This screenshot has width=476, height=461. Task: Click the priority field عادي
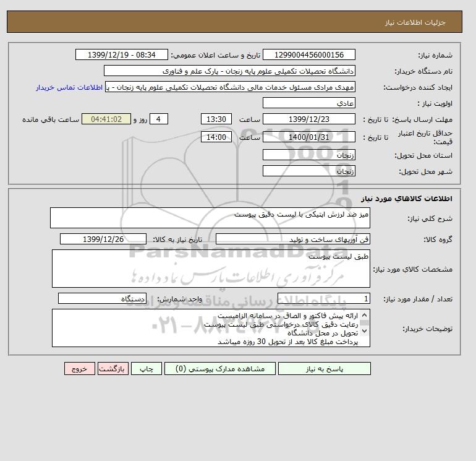click(308, 103)
